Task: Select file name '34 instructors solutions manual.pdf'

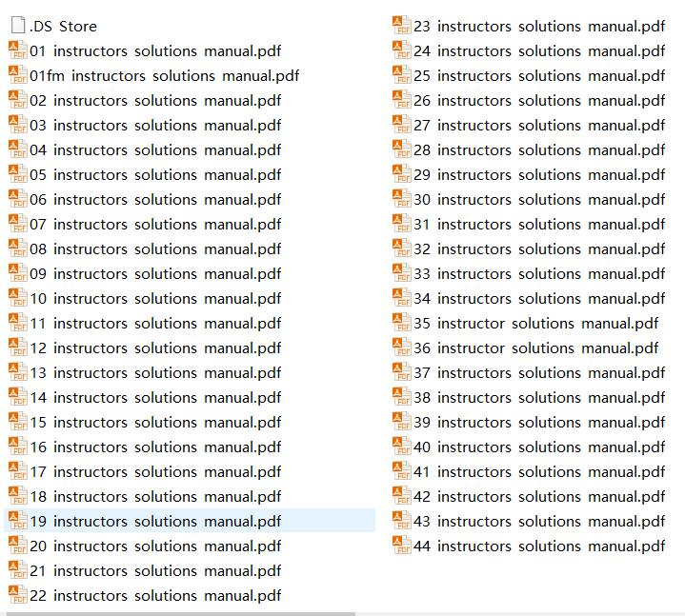Action: click(539, 299)
